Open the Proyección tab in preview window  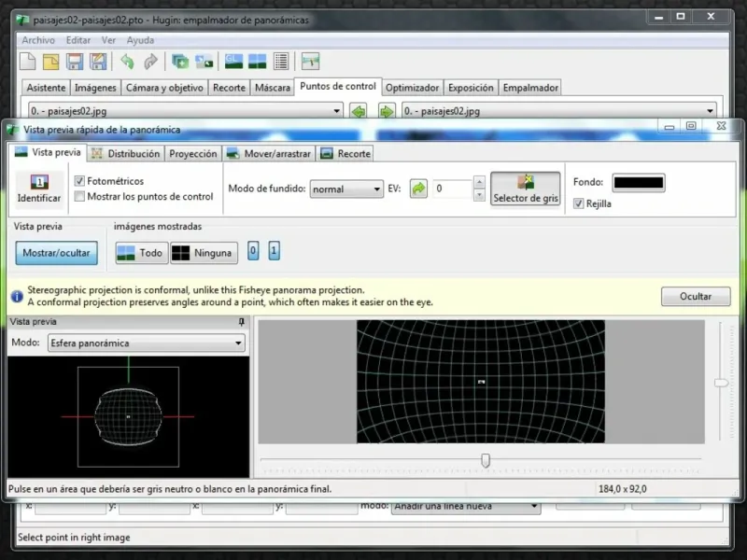click(193, 154)
